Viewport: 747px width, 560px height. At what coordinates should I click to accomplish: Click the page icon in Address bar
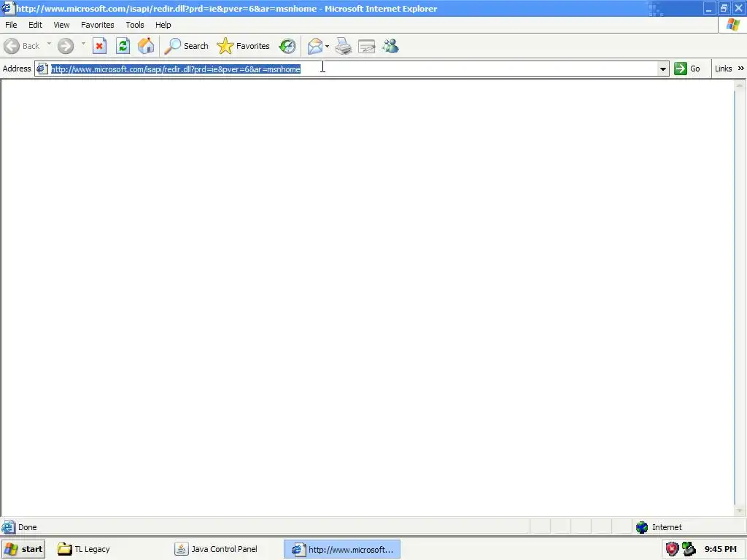pyautogui.click(x=42, y=69)
